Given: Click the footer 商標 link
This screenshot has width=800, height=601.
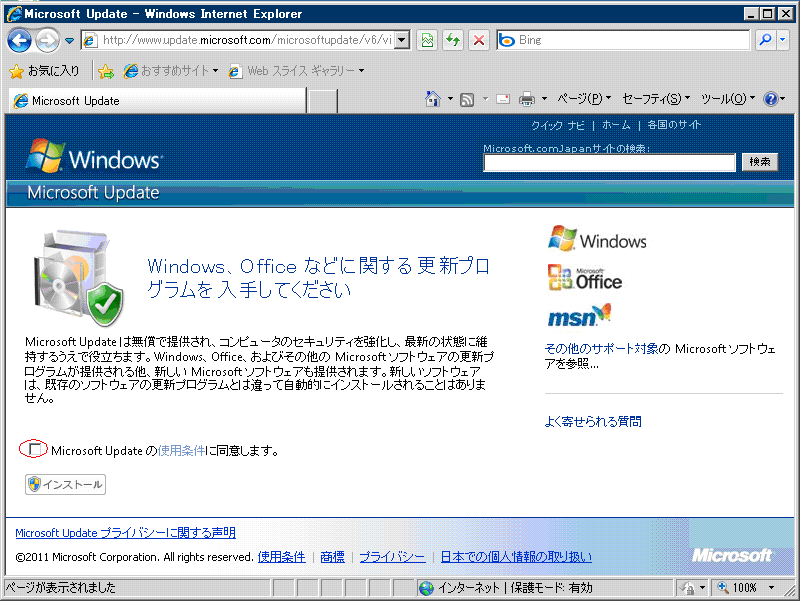Looking at the screenshot, I should click(x=332, y=557).
